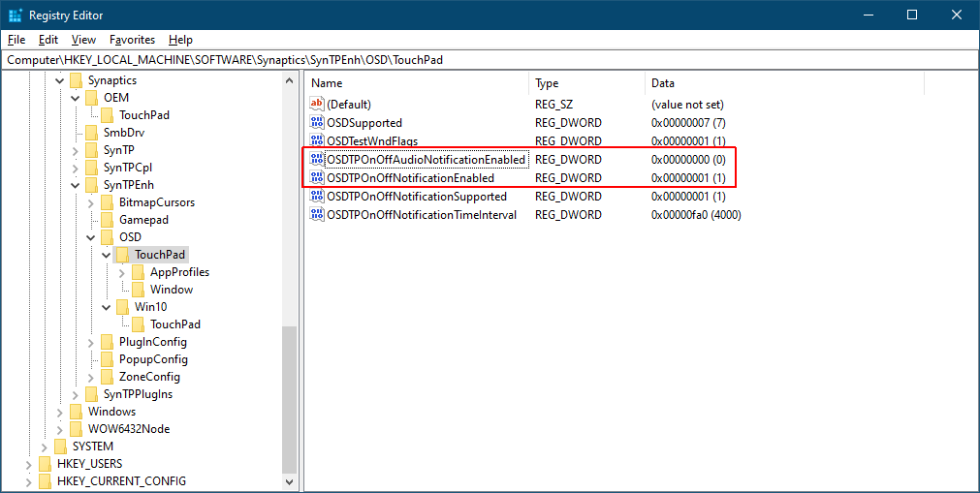The width and height of the screenshot is (980, 493).
Task: Click the SynTP folder icon
Action: tap(92, 150)
